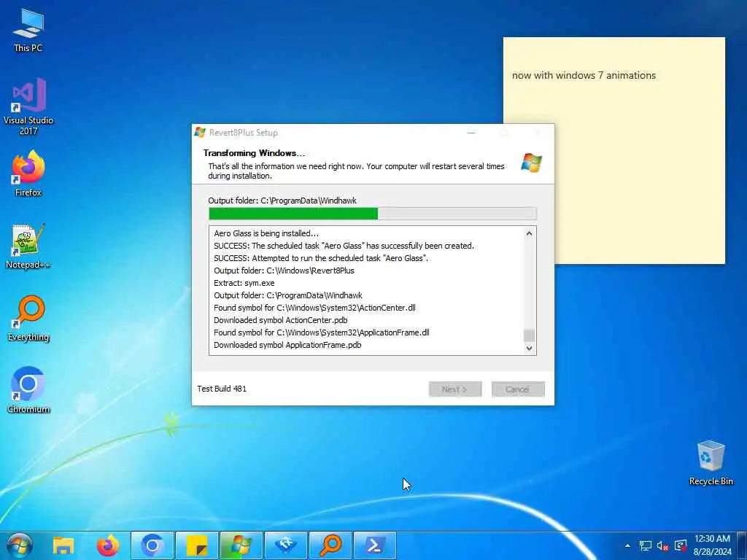Viewport: 747px width, 560px height.
Task: Switch to Sticky Notes taskbar button
Action: 197,545
